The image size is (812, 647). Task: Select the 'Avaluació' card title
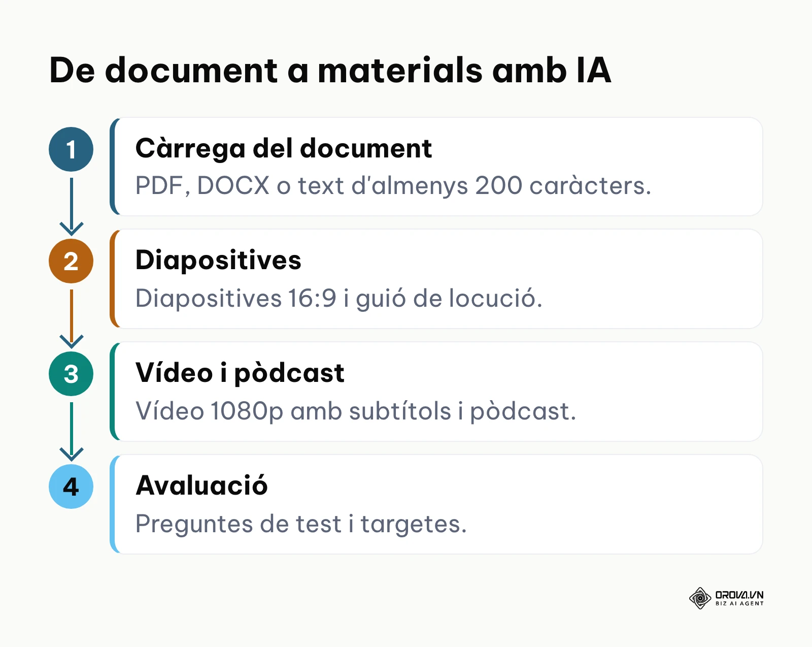[201, 486]
